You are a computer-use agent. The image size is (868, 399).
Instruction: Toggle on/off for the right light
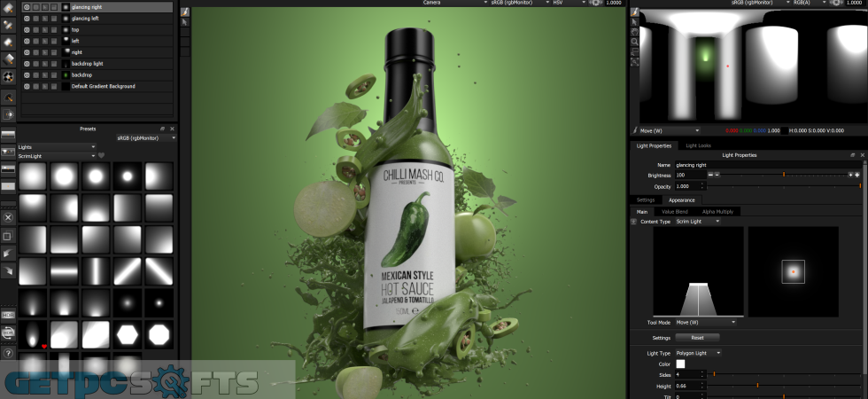click(26, 52)
